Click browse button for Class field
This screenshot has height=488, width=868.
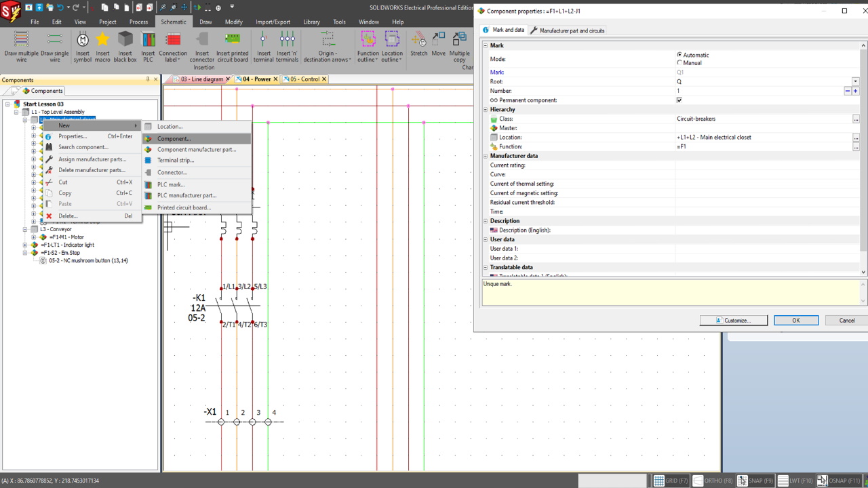[x=856, y=119]
